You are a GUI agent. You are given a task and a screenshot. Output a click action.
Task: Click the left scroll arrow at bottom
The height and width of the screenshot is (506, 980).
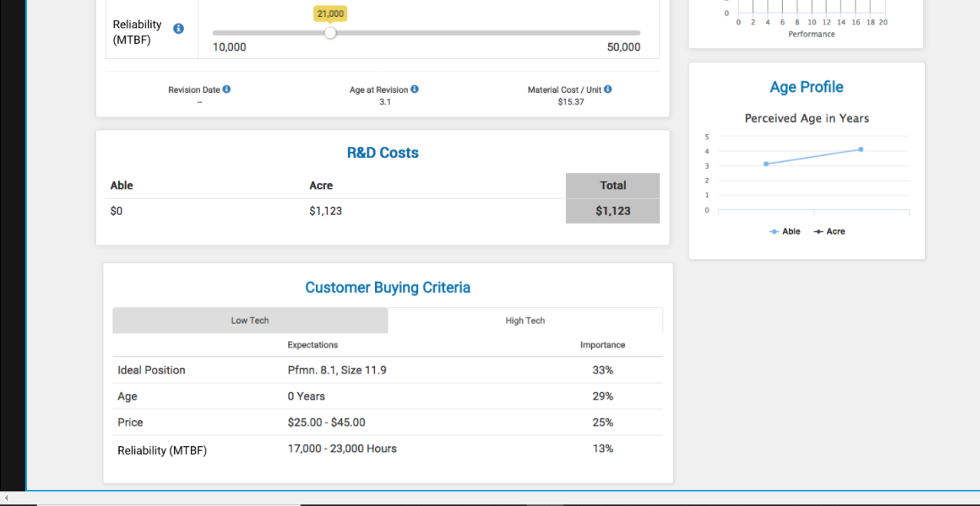coord(7,499)
